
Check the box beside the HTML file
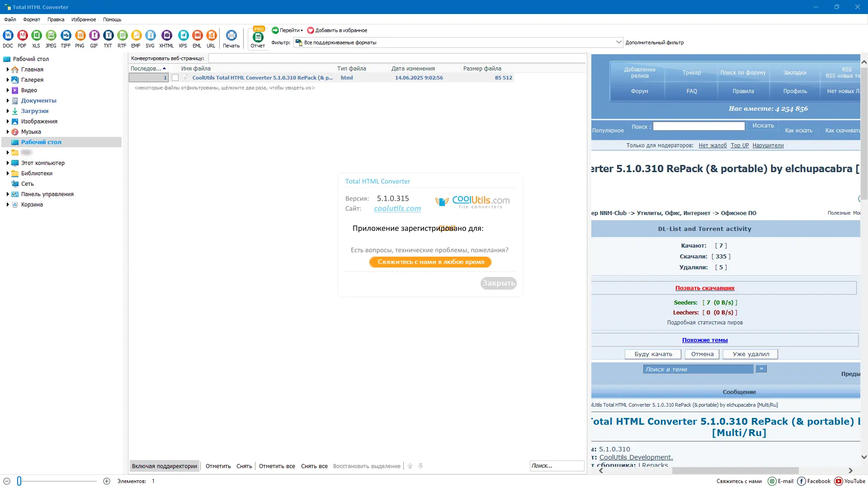click(x=175, y=78)
